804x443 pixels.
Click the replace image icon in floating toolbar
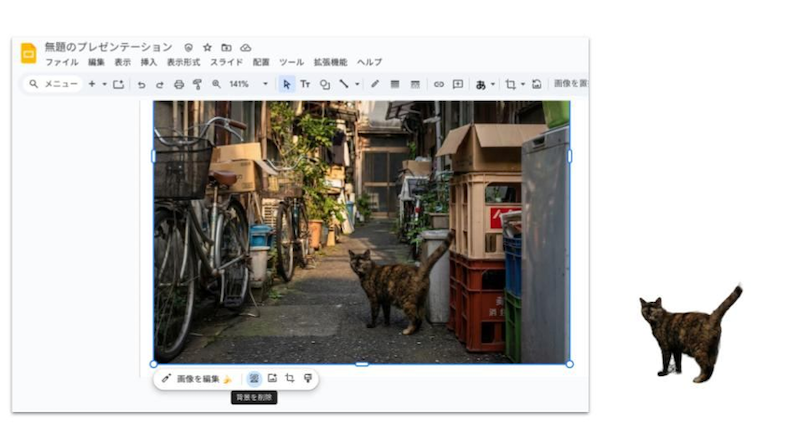click(x=272, y=379)
